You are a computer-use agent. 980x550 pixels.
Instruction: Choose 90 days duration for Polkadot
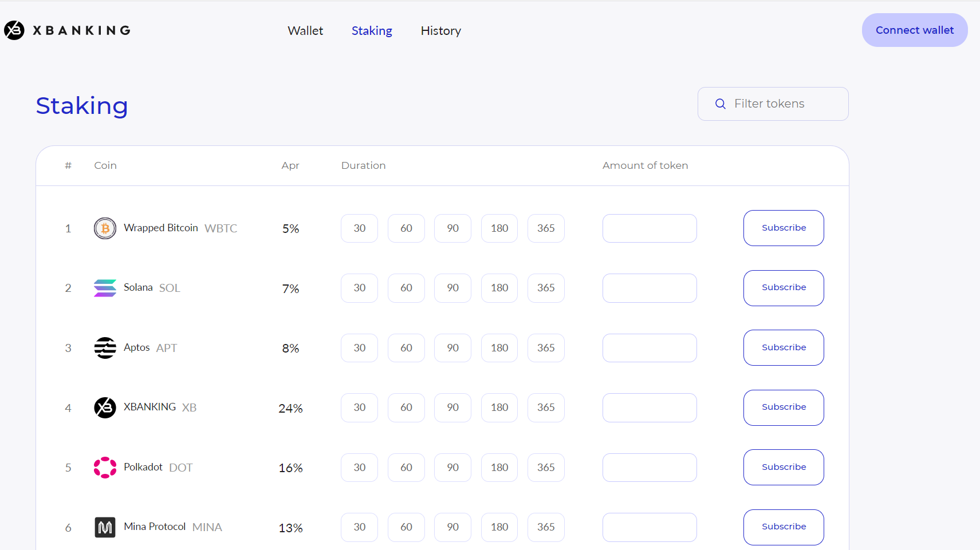tap(452, 468)
